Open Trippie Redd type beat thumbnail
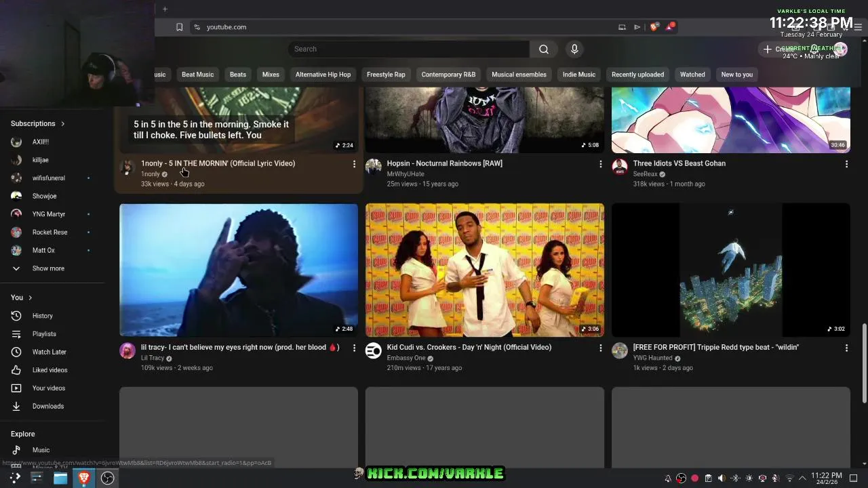The image size is (868, 488). click(731, 270)
